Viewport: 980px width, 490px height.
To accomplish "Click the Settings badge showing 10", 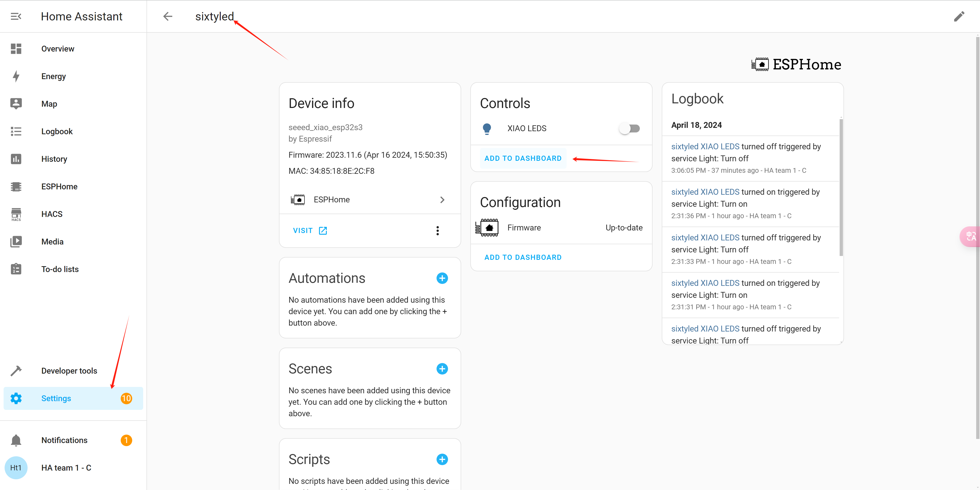I will 126,398.
